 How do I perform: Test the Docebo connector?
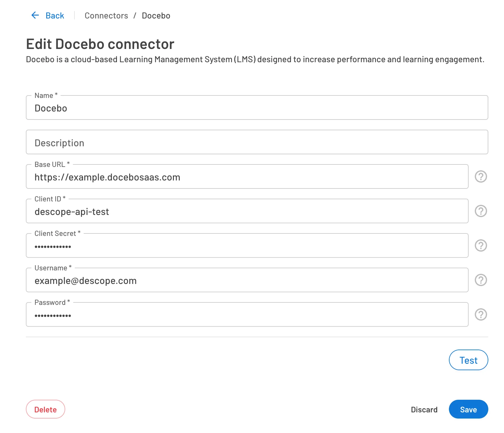(468, 360)
